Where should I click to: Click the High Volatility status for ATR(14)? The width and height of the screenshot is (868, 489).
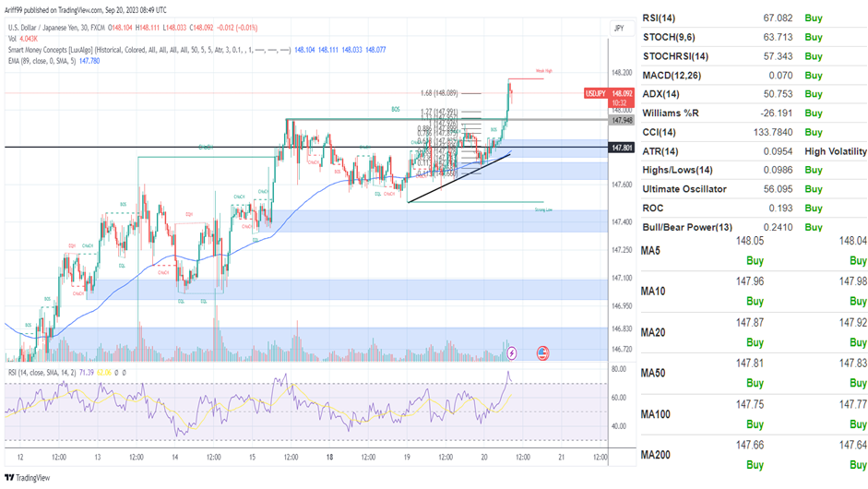coord(836,151)
